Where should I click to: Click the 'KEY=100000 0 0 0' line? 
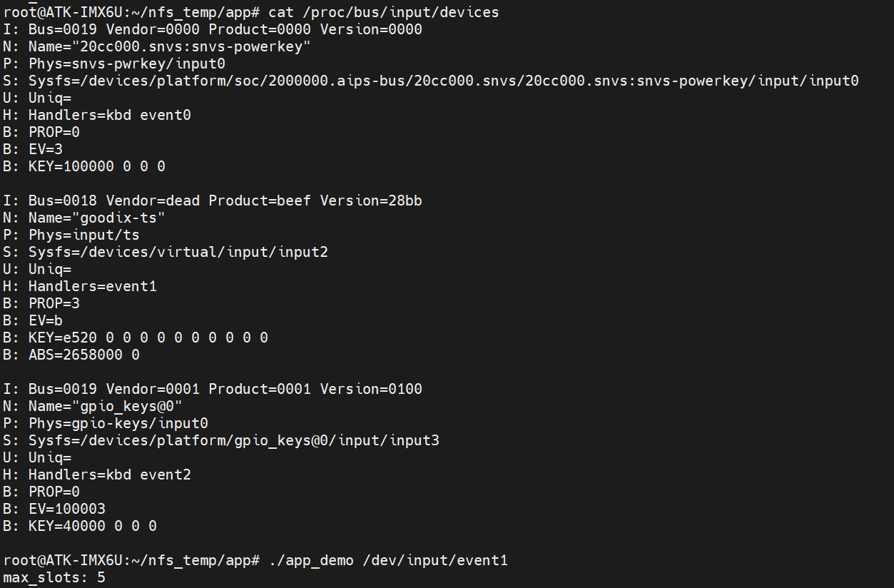(97, 166)
